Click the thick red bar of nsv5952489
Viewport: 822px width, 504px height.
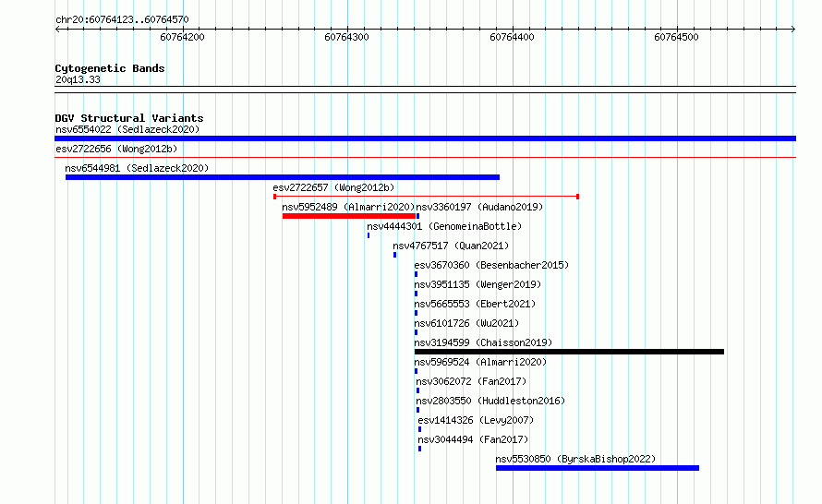pyautogui.click(x=348, y=216)
